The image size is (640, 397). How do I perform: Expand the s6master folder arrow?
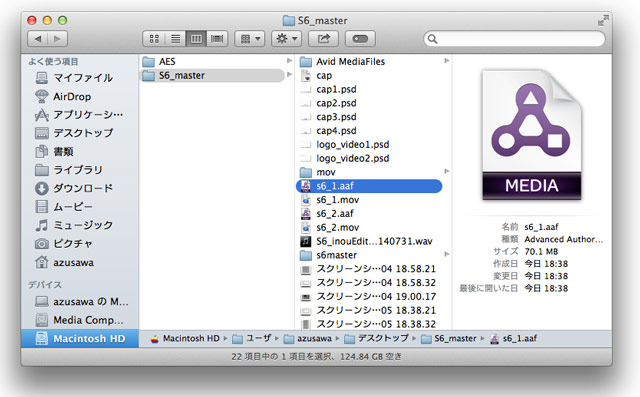[447, 255]
